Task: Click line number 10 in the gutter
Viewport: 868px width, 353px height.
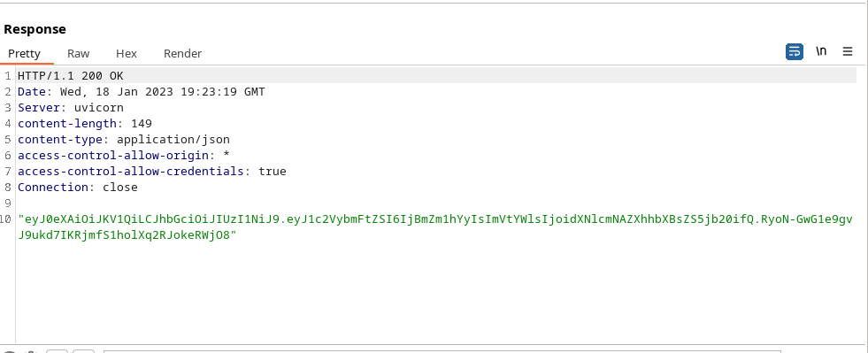Action: click(x=6, y=219)
